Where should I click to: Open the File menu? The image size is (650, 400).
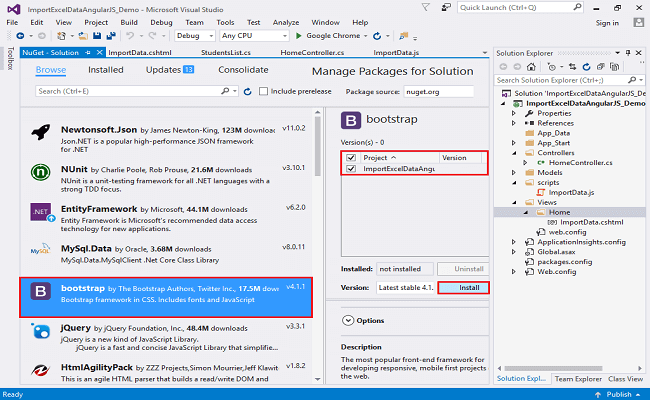point(12,22)
